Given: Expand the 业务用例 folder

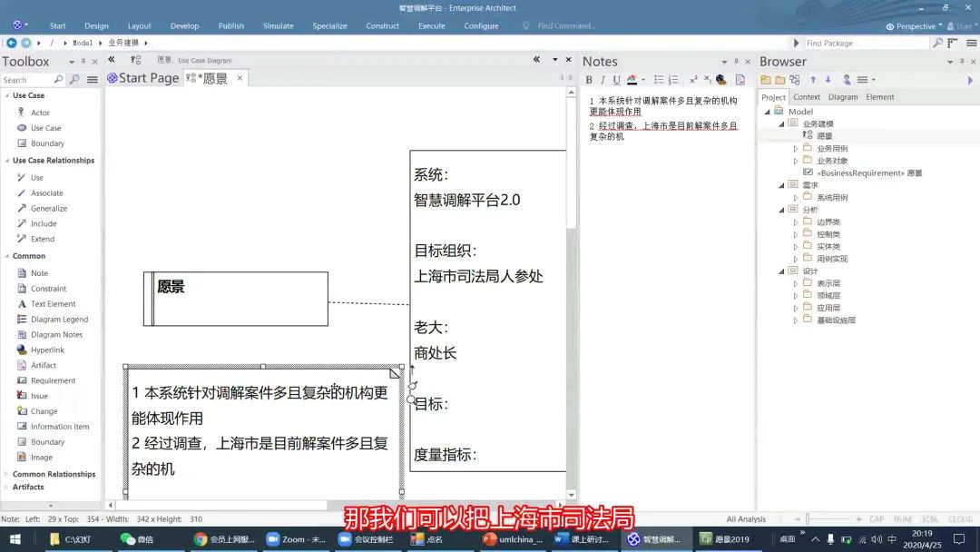Looking at the screenshot, I should click(796, 149).
